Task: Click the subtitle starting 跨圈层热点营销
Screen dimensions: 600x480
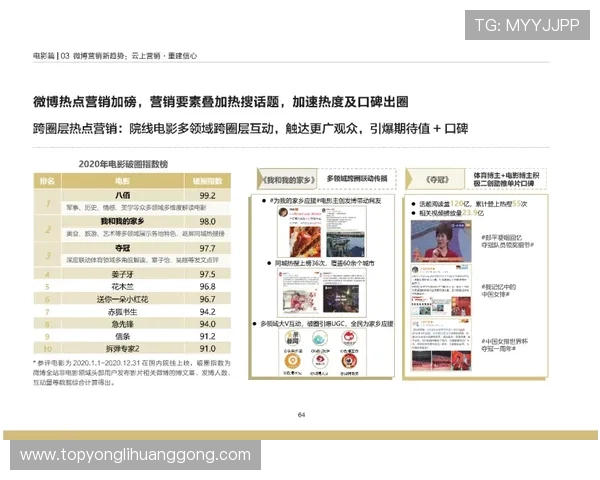Action: click(x=250, y=129)
